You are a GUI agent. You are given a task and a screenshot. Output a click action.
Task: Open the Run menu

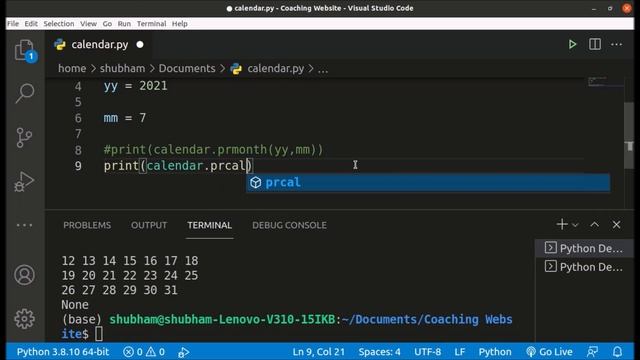124,24
